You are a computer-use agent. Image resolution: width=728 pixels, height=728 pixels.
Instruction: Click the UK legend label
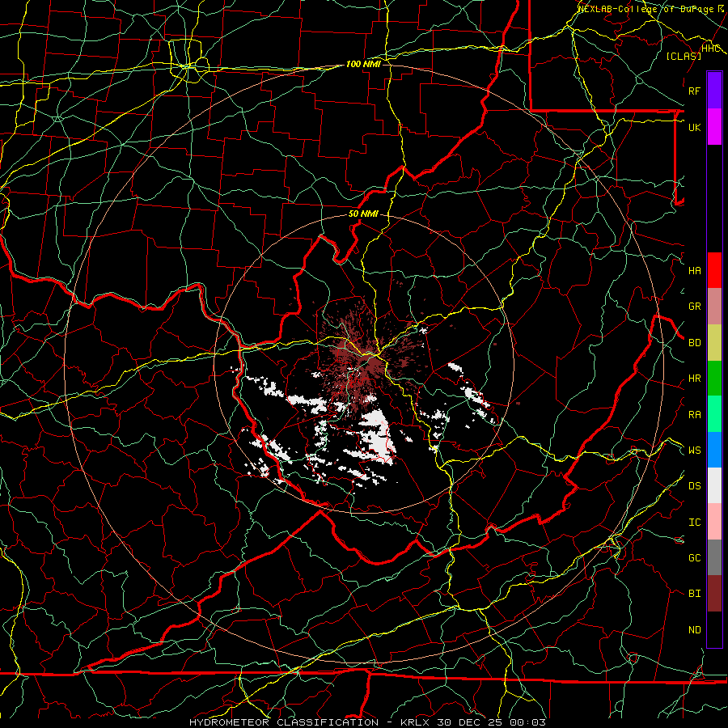pos(694,127)
